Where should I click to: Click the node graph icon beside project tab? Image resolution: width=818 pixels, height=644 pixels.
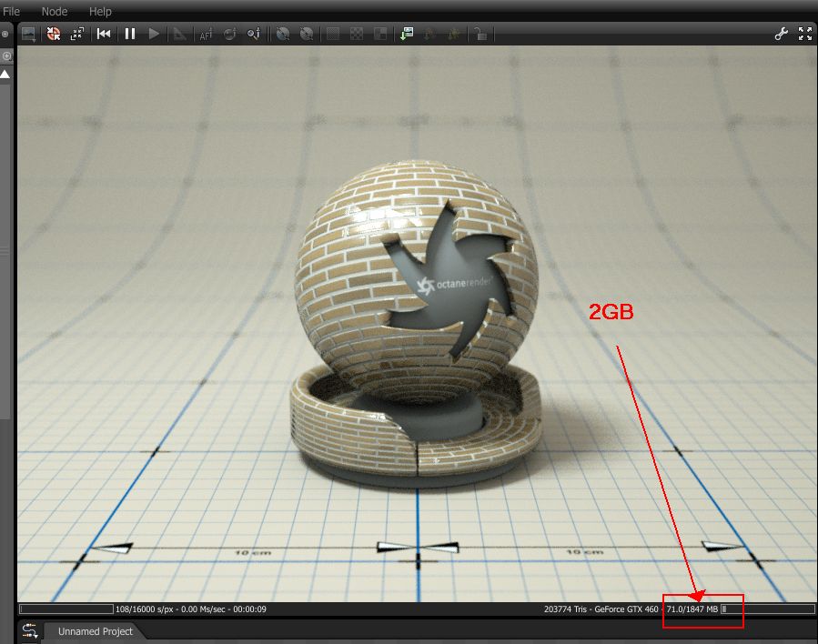[x=30, y=631]
